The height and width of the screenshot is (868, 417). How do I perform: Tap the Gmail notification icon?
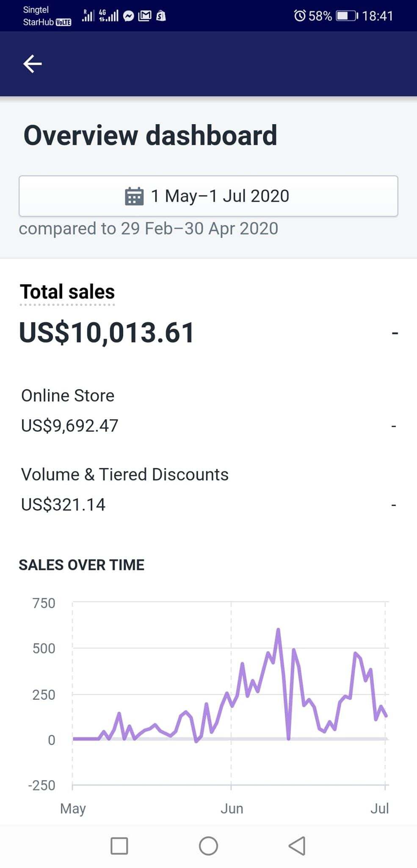coord(144,16)
